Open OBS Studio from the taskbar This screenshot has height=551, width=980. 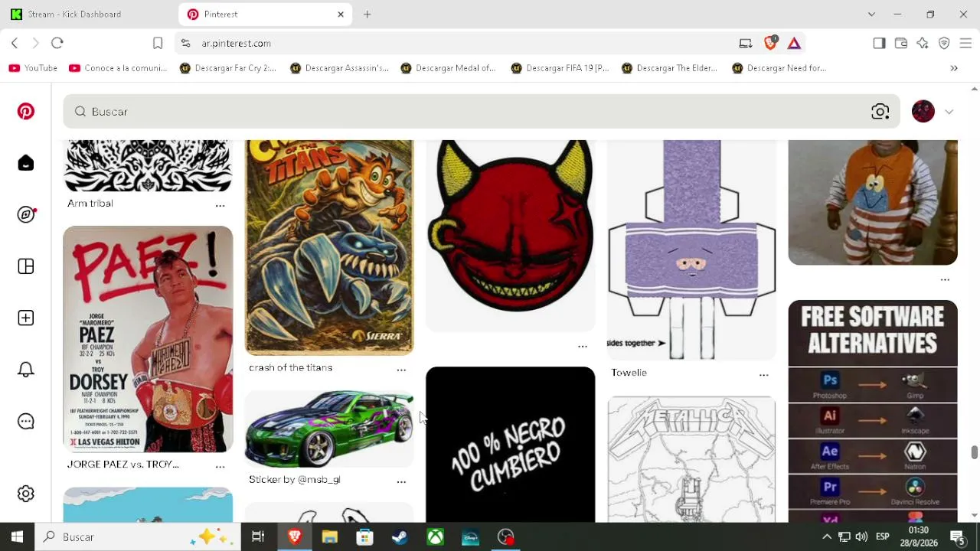coord(506,537)
